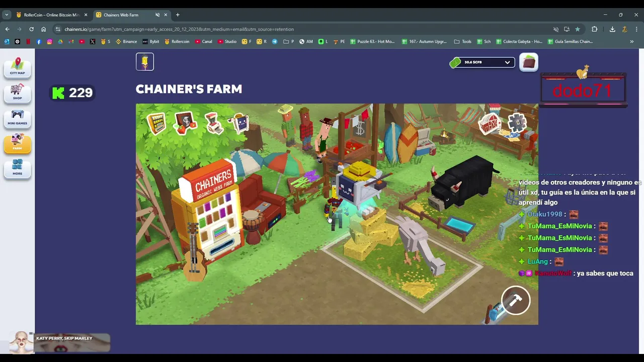644x362 pixels.
Task: Show more bookmarks with the chevron
Action: (x=631, y=41)
